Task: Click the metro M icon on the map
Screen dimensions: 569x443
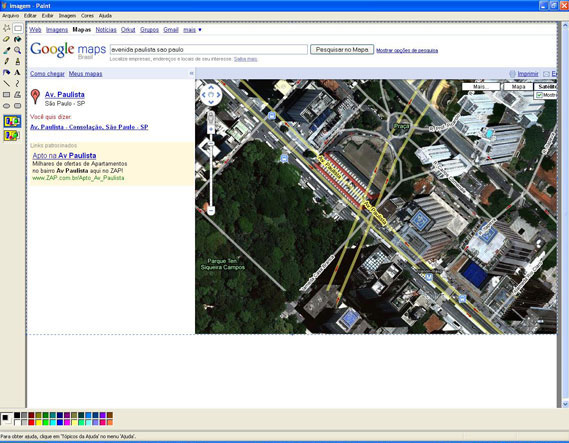Action: click(x=429, y=277)
